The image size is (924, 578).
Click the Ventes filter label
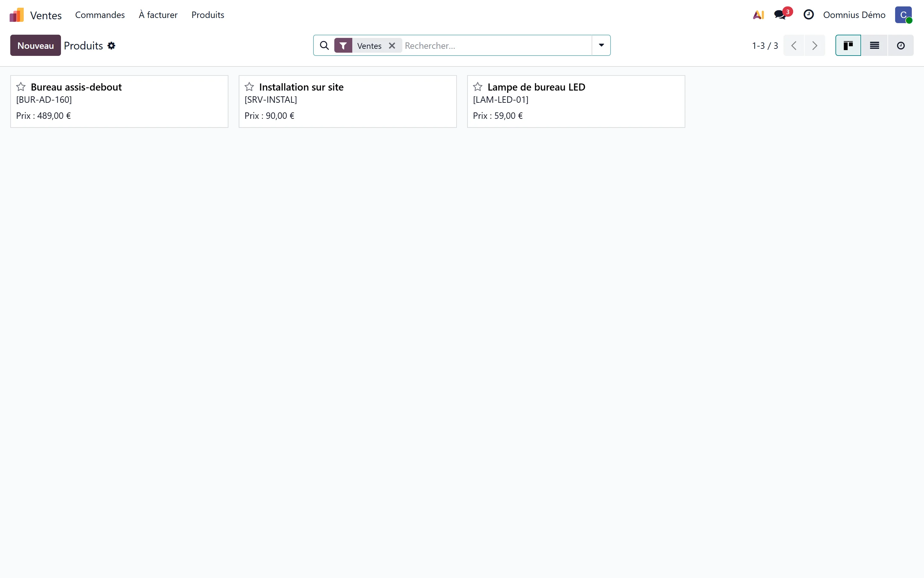pyautogui.click(x=369, y=46)
